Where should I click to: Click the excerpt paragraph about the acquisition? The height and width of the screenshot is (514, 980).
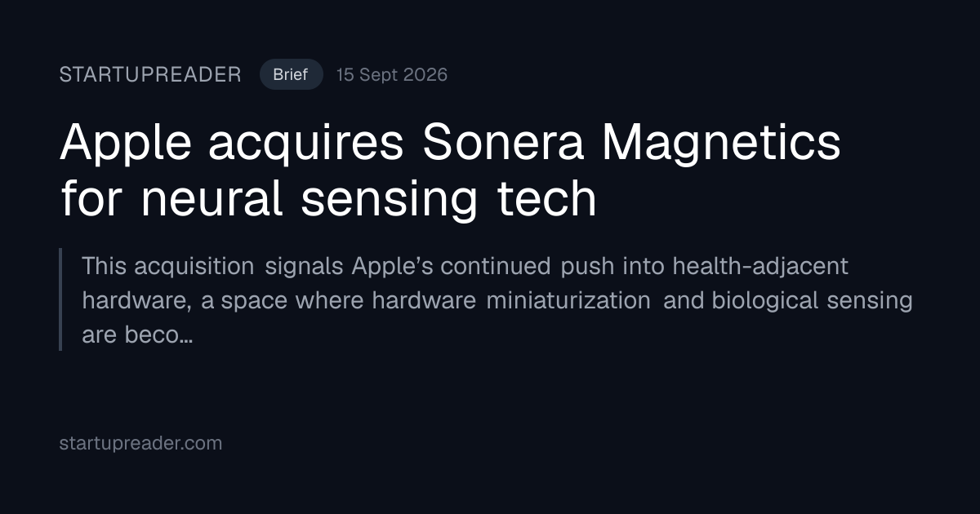tap(497, 300)
